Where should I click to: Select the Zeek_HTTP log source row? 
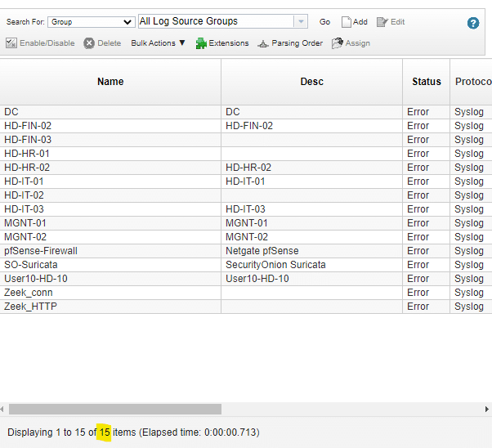(x=30, y=307)
